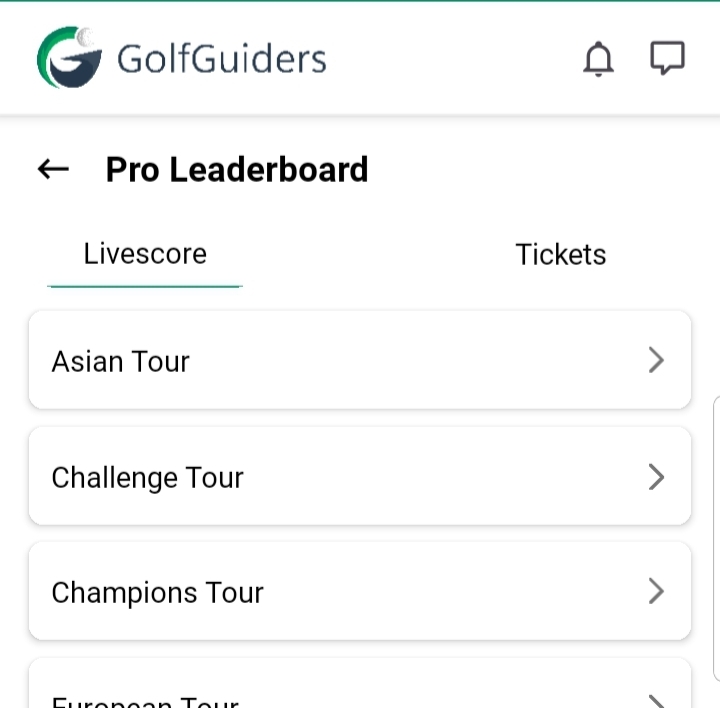
Task: Expand Asian Tour using its chevron
Action: [656, 360]
